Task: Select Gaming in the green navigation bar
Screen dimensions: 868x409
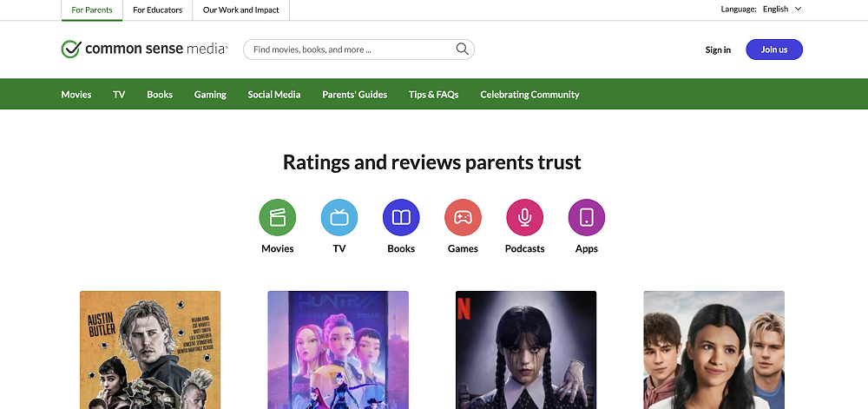Action: coord(210,95)
